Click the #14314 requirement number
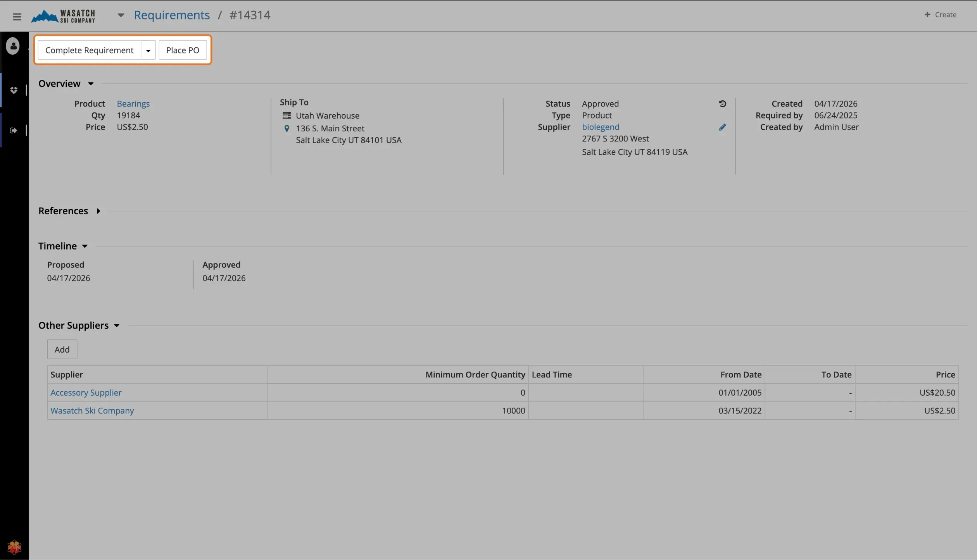This screenshot has width=977, height=560. pos(250,15)
